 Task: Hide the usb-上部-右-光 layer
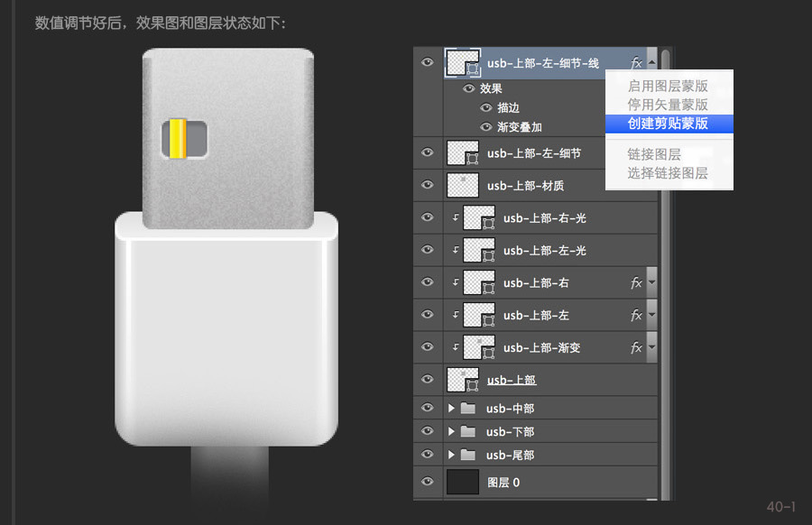click(x=428, y=216)
